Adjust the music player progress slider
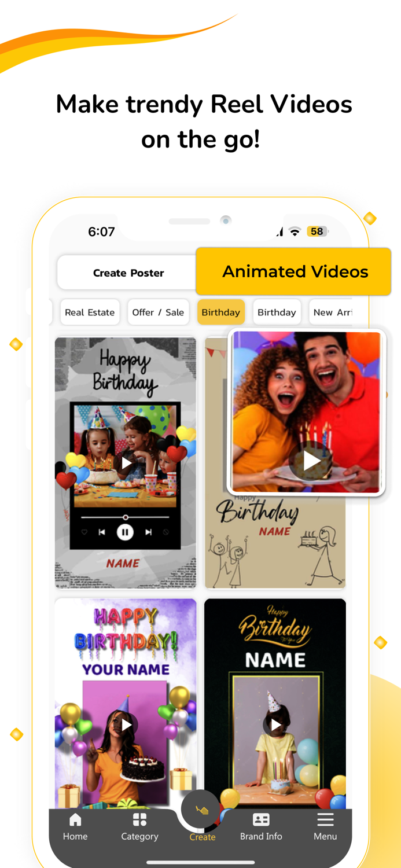This screenshot has height=868, width=401. click(125, 517)
